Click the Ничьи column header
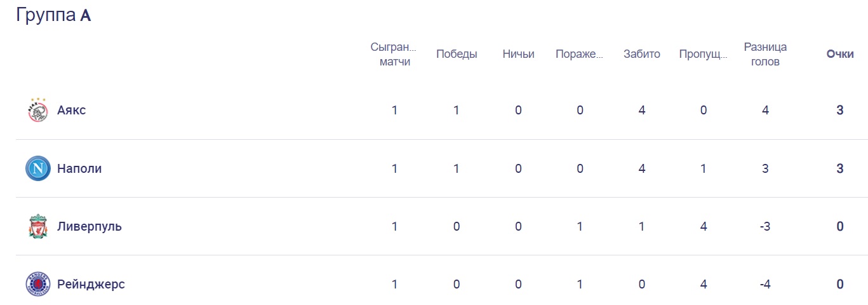This screenshot has width=868, height=305. pos(518,55)
